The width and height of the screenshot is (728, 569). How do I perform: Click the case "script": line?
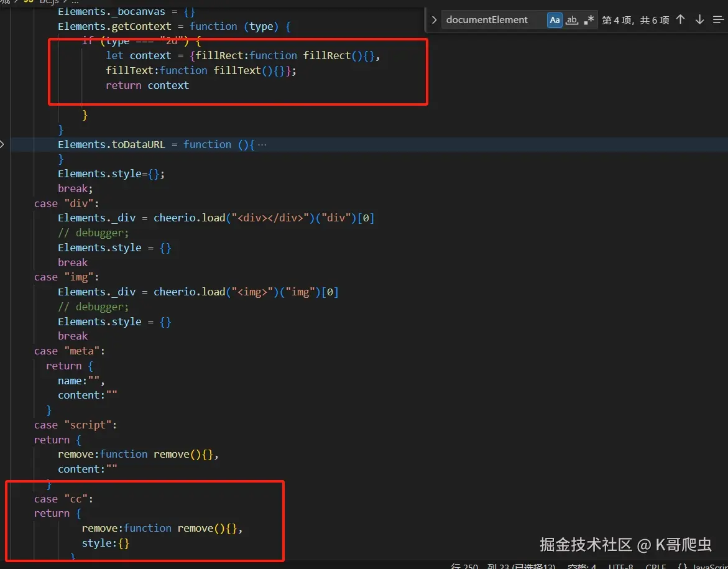pyautogui.click(x=76, y=425)
